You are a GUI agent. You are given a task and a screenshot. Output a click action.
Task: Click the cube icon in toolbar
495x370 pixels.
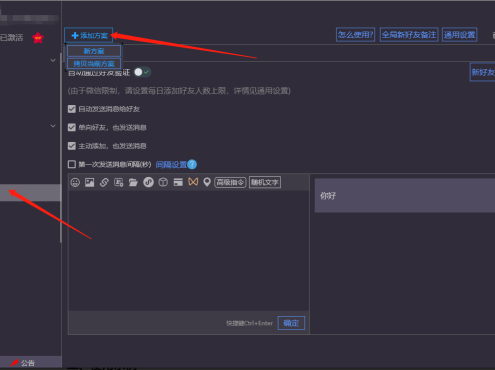(163, 182)
